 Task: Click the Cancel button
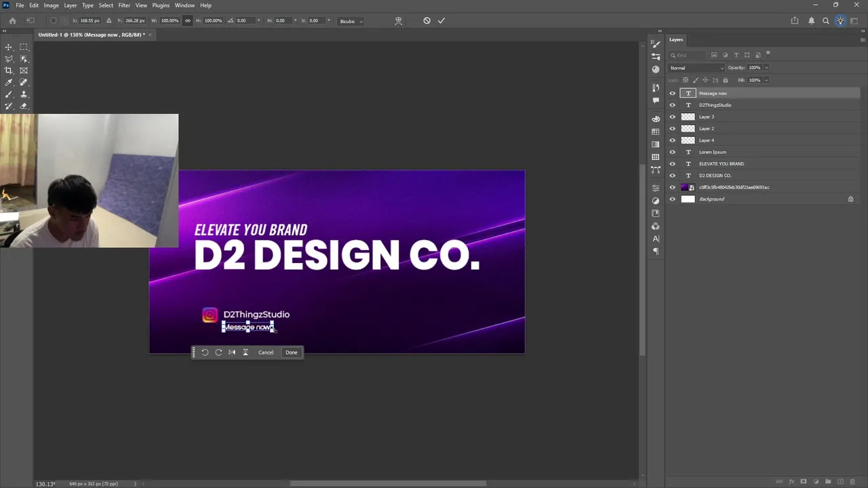point(266,352)
